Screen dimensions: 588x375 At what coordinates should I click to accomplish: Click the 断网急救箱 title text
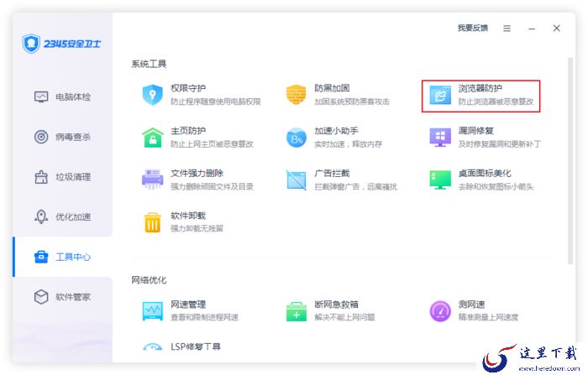tap(336, 305)
